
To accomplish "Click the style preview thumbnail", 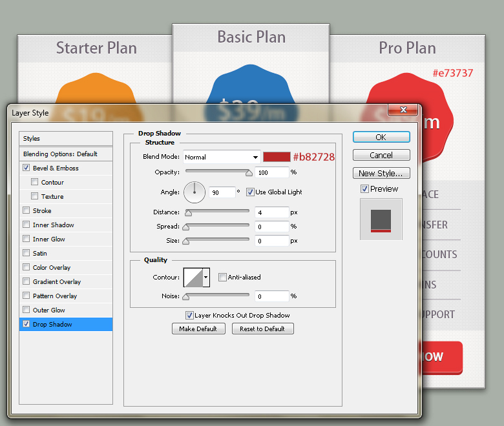I will (381, 219).
